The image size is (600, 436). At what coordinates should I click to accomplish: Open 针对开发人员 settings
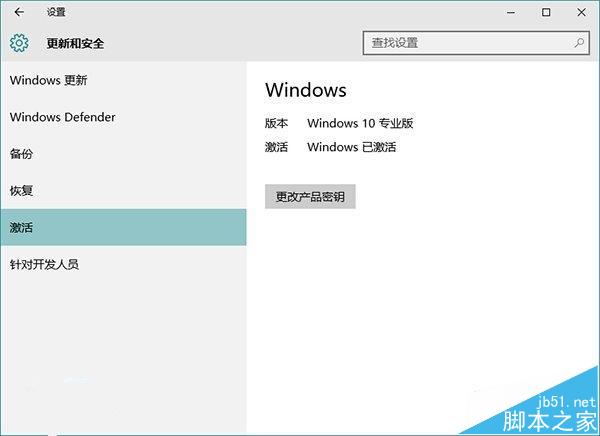coord(123,264)
